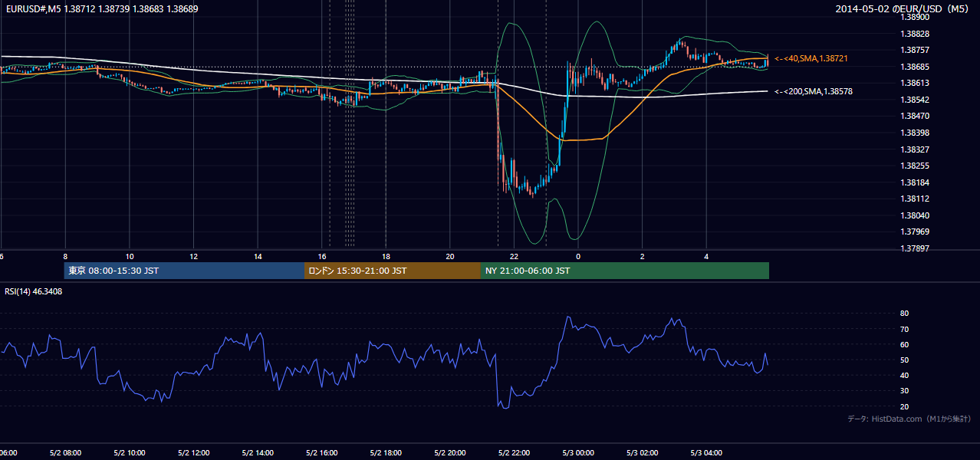Click hour tick 18 under price chart

(386, 256)
